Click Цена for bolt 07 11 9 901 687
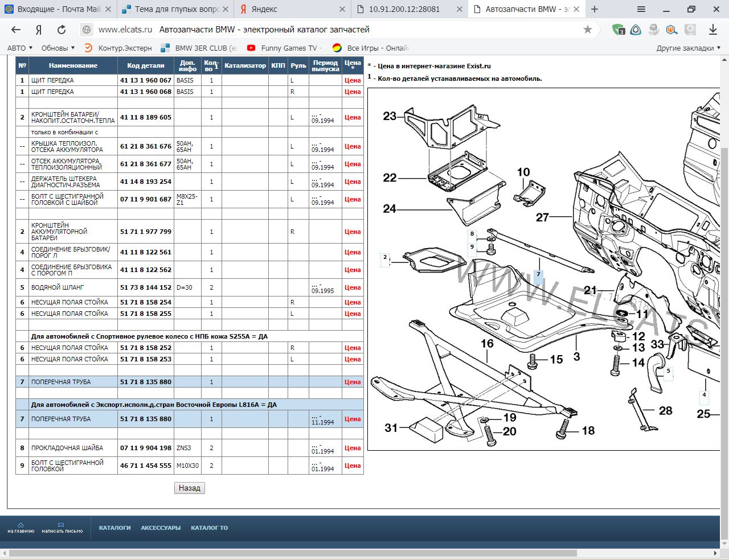The height and width of the screenshot is (560, 729). coord(353,199)
